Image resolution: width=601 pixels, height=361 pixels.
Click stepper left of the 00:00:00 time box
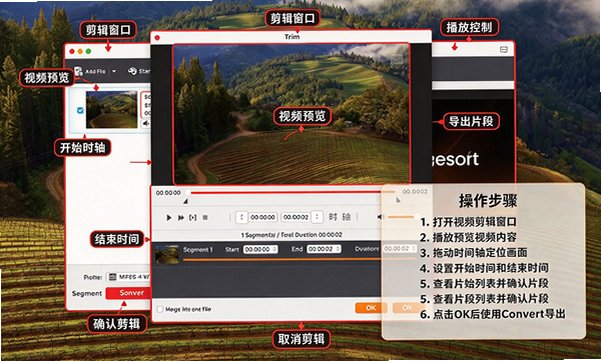coord(241,217)
